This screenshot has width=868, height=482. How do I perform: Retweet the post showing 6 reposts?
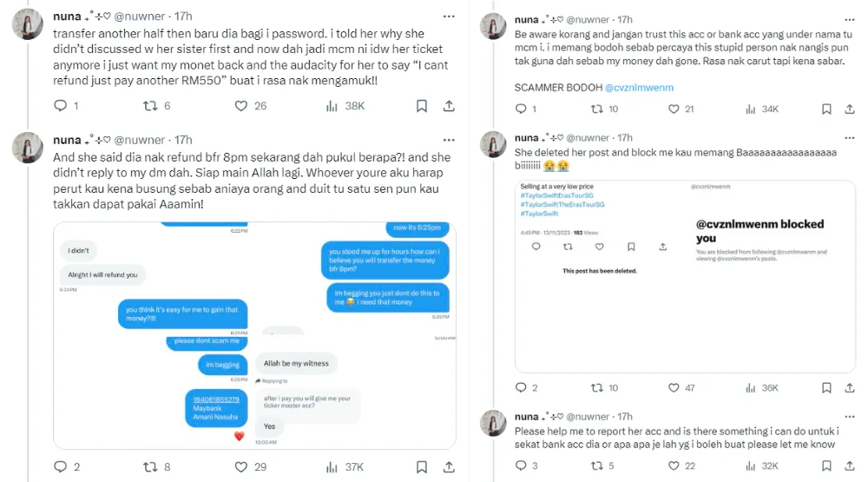tap(150, 106)
